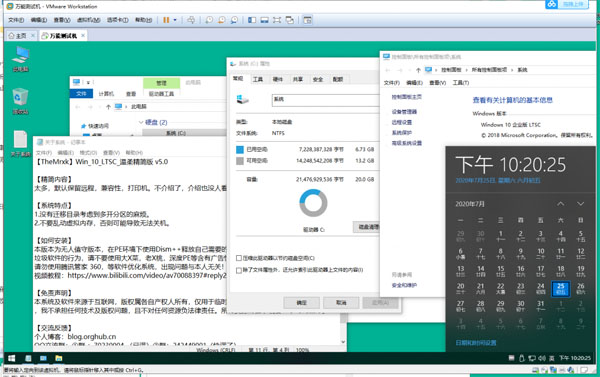The height and width of the screenshot is (377, 600).
Task: Open the snapshot manager toolbar icon
Action: (234, 20)
